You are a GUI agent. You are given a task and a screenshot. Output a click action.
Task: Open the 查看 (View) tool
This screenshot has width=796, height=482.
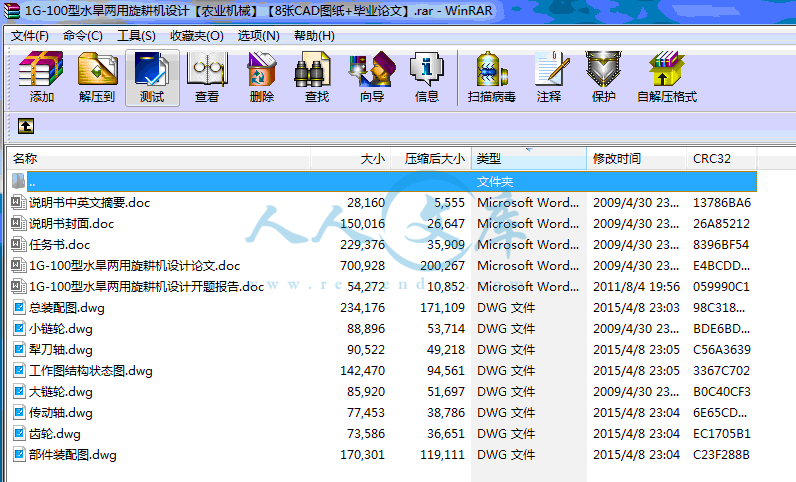coord(207,77)
